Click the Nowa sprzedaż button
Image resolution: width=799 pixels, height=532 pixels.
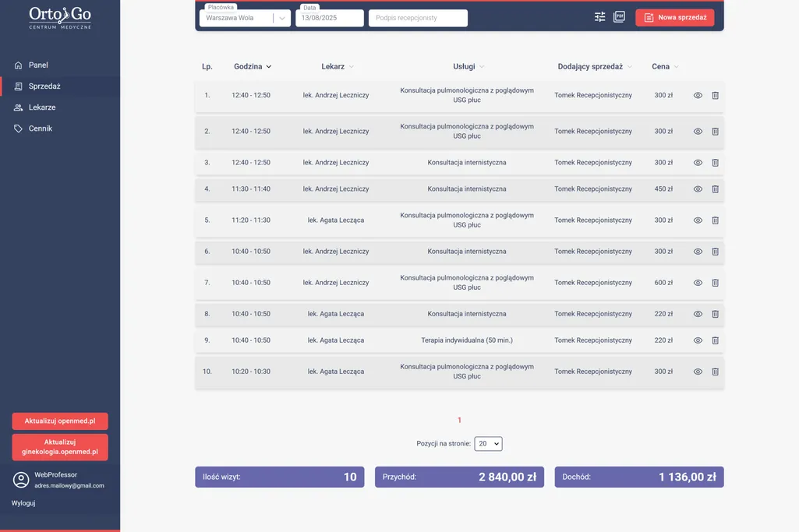(674, 17)
